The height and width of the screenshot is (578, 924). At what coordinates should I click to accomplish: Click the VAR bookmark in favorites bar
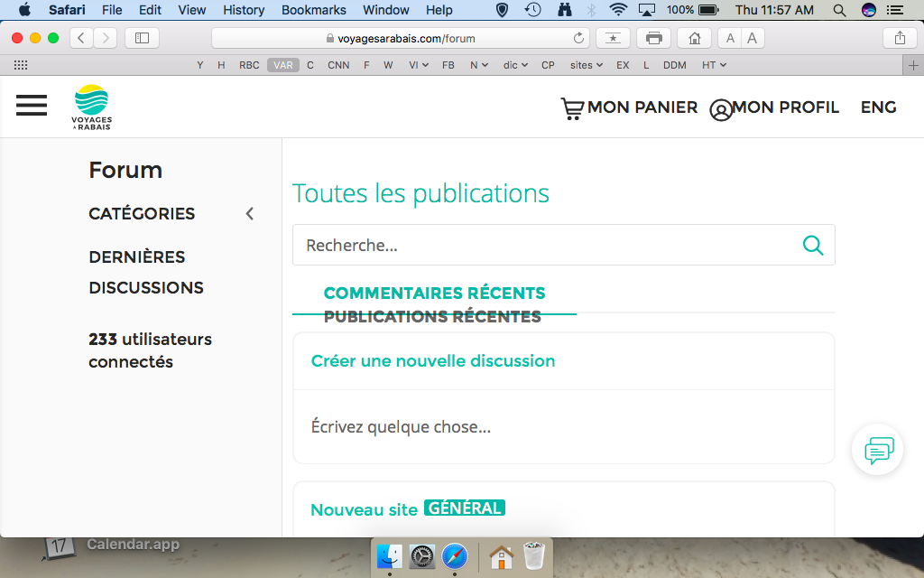tap(282, 65)
